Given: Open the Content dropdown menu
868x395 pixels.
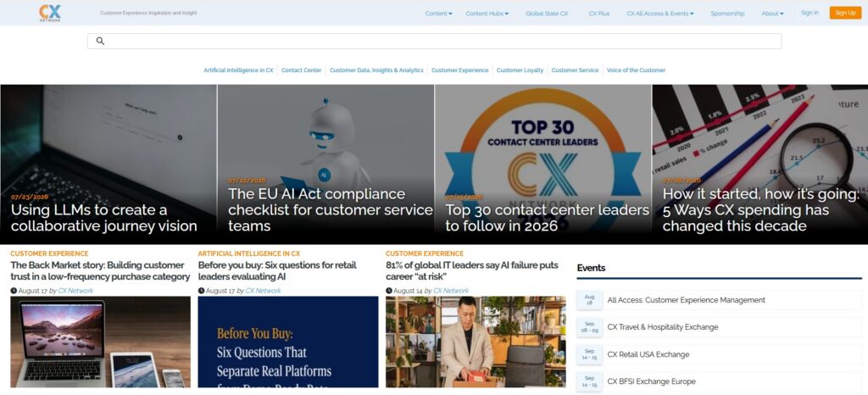Looking at the screenshot, I should (x=438, y=14).
